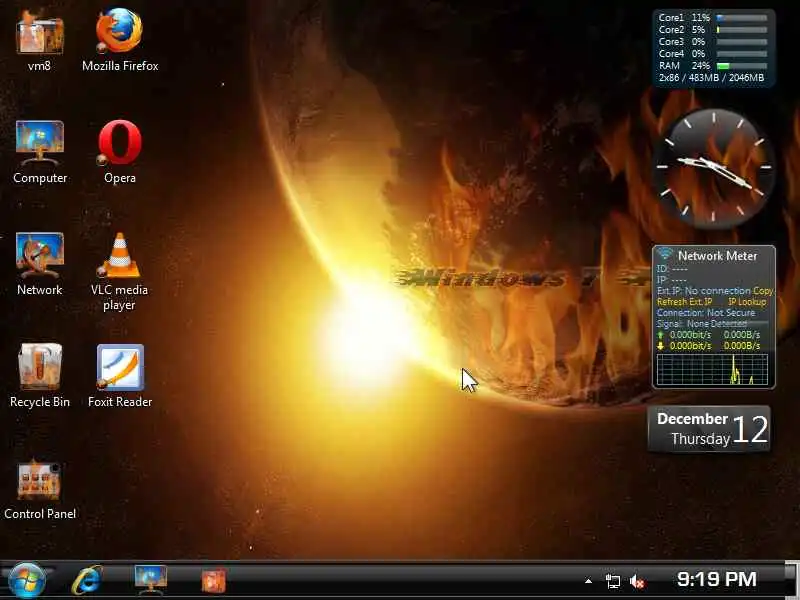Launch Internet Explorer from taskbar
Image resolution: width=800 pixels, height=600 pixels.
pos(87,580)
